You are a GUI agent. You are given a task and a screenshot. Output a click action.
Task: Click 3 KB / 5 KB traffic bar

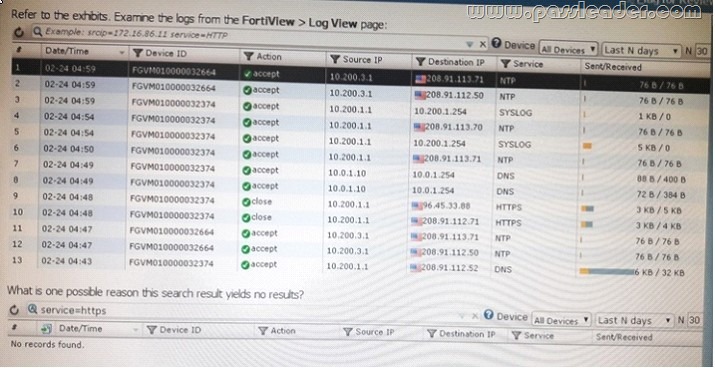point(587,209)
